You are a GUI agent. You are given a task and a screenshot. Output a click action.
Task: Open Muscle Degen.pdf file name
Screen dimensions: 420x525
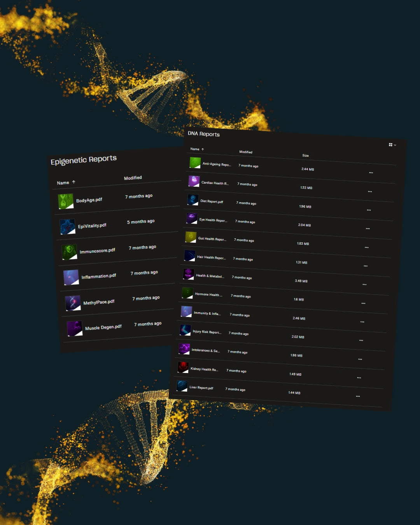[x=103, y=327]
